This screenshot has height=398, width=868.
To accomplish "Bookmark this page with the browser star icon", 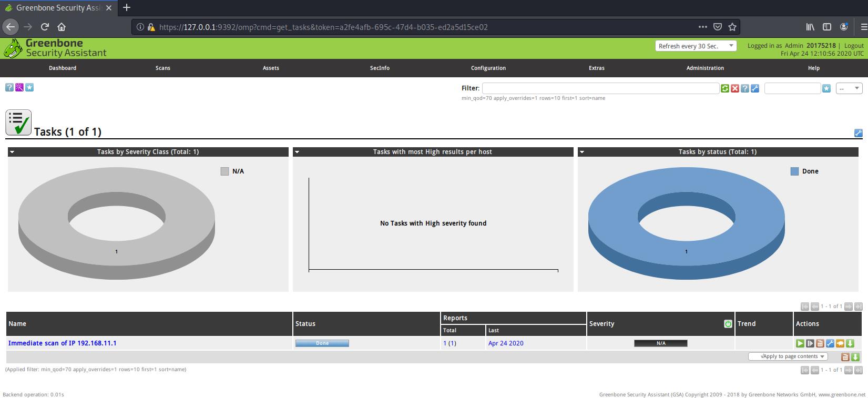I will pyautogui.click(x=732, y=27).
